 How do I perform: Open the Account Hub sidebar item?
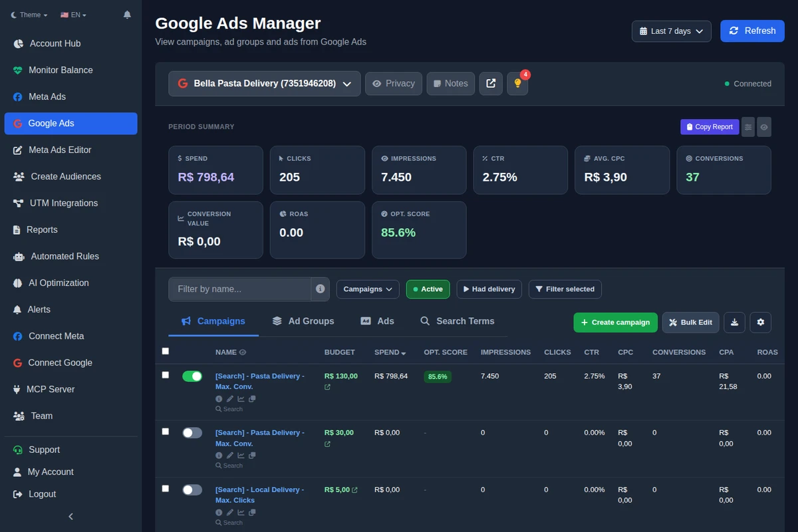pos(70,43)
